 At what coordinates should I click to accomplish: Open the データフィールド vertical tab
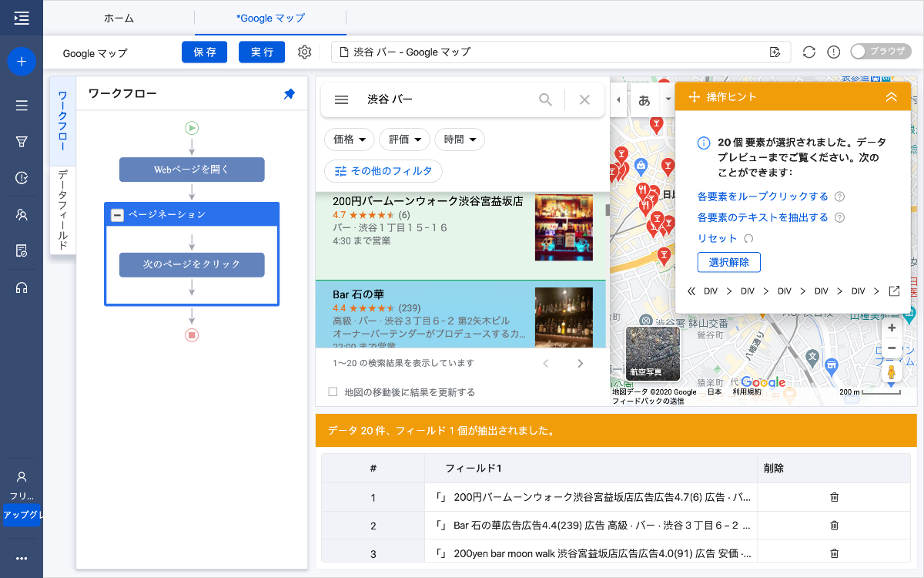point(62,210)
